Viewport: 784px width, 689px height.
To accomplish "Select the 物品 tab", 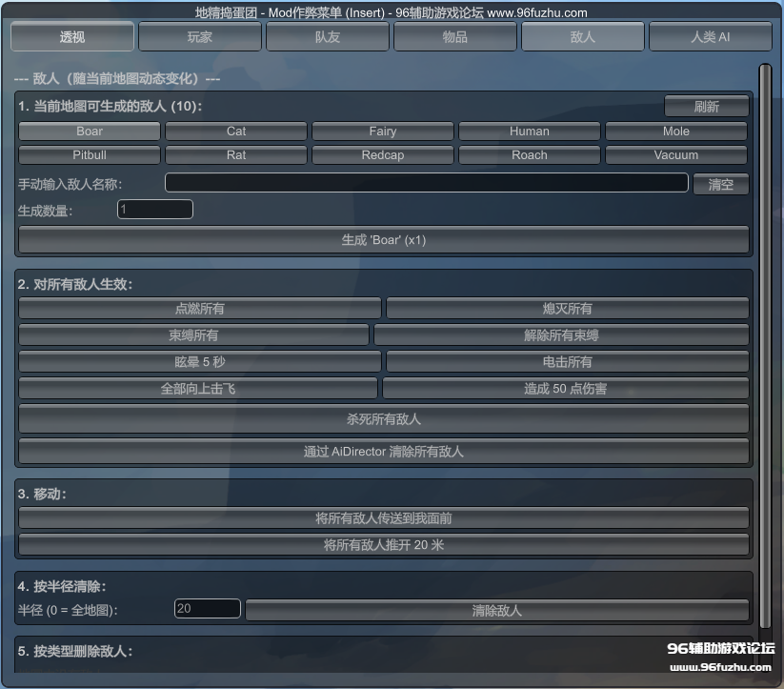I will 455,36.
